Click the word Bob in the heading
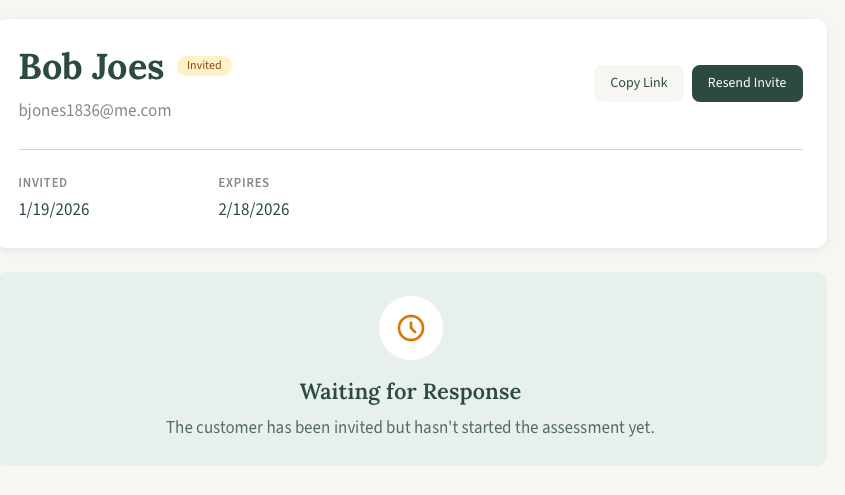The width and height of the screenshot is (845, 495). coord(51,67)
